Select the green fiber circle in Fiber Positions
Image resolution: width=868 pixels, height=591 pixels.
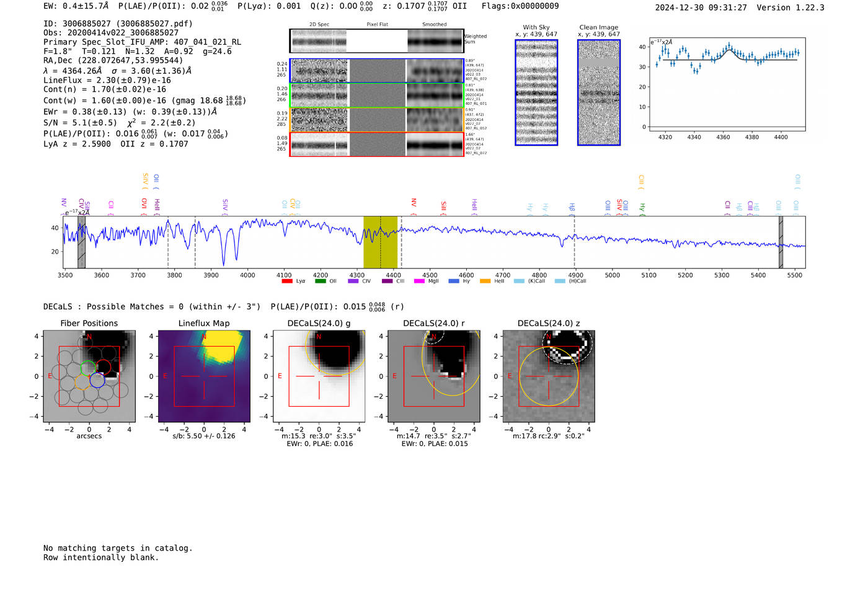(88, 368)
